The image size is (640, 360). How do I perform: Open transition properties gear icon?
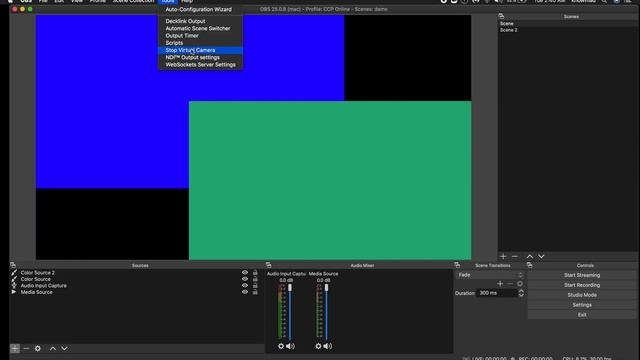pos(520,284)
